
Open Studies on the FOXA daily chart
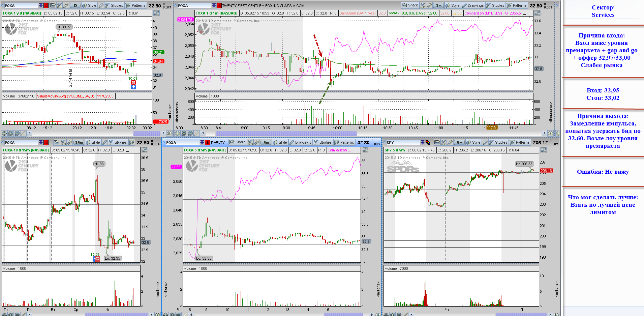click(x=114, y=5)
